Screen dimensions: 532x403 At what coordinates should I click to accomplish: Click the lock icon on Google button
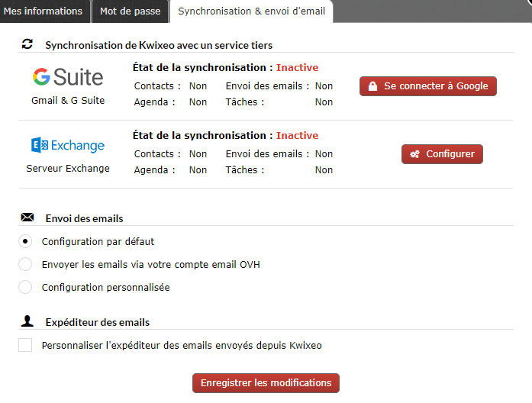(x=372, y=86)
